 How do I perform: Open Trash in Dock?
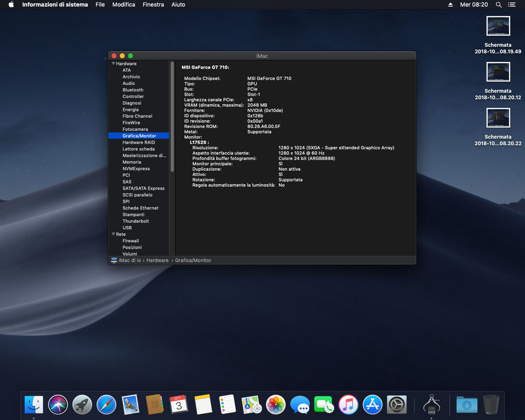pos(491,405)
